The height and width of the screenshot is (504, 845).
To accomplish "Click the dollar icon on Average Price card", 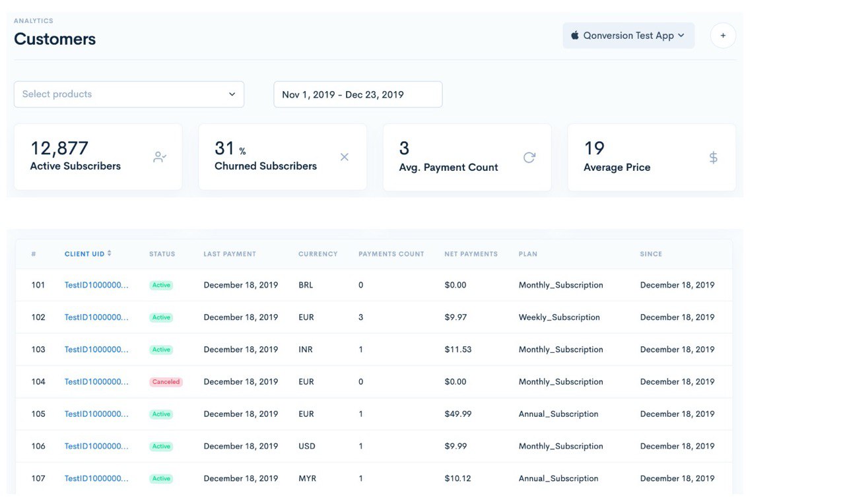I will click(x=713, y=157).
